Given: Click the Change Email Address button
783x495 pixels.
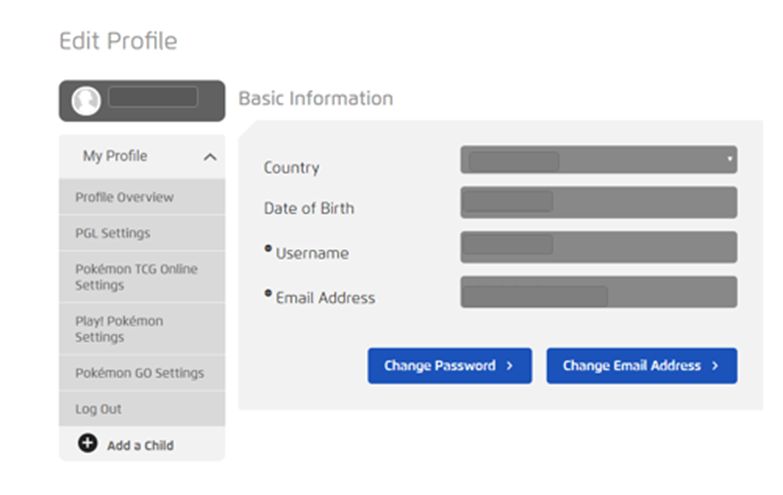Looking at the screenshot, I should coord(642,366).
